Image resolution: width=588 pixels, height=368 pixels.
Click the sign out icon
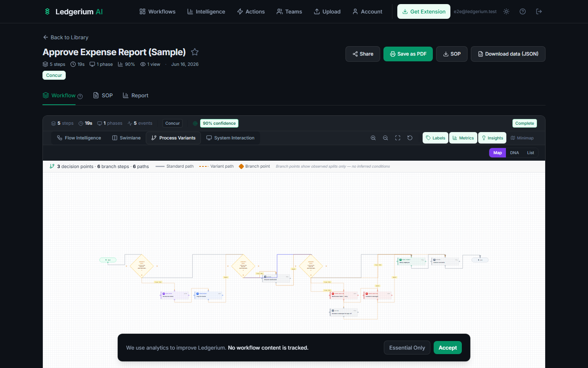point(539,11)
